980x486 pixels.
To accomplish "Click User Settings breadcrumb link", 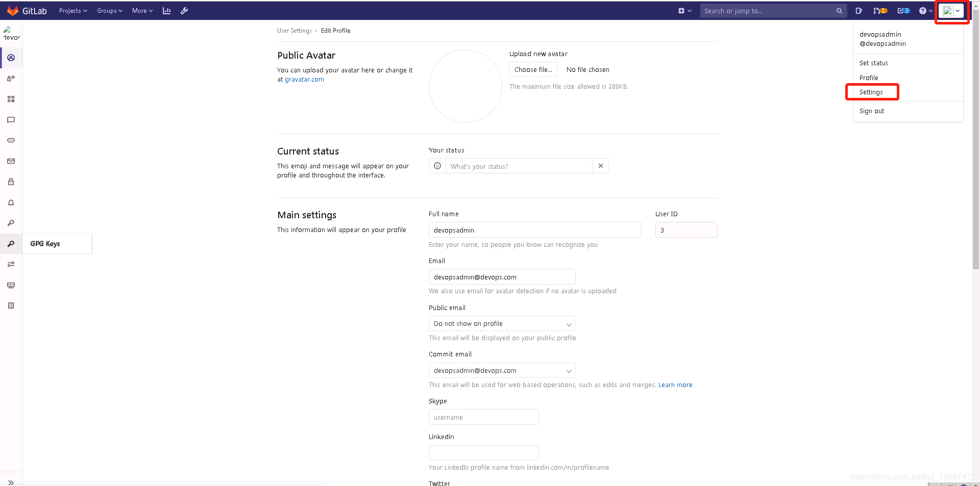I will pyautogui.click(x=295, y=31).
